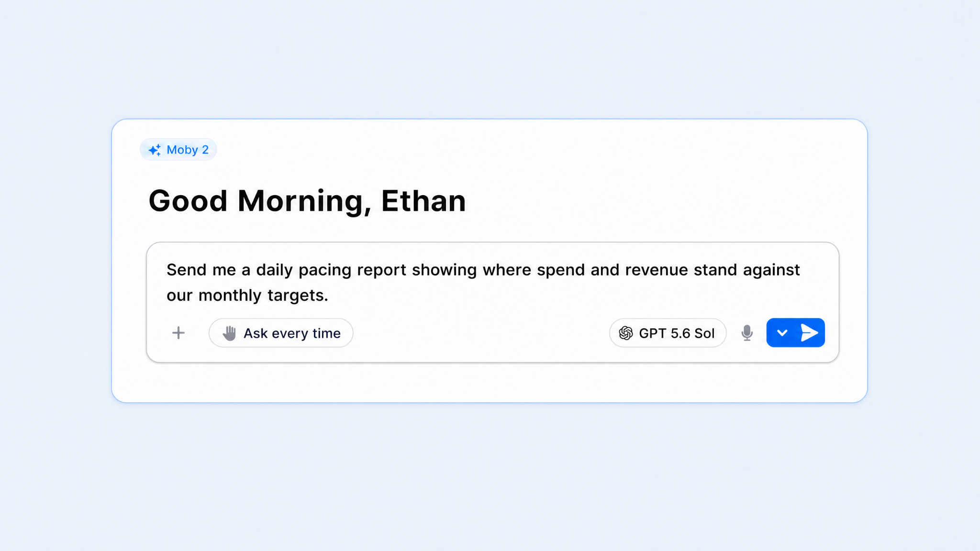This screenshot has height=551, width=980.
Task: Click the blue sparkle icon beside Moby 2
Action: (155, 150)
